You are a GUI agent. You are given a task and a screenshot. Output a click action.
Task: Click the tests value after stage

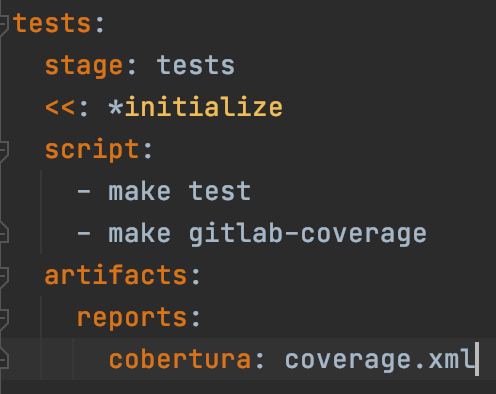(x=196, y=65)
